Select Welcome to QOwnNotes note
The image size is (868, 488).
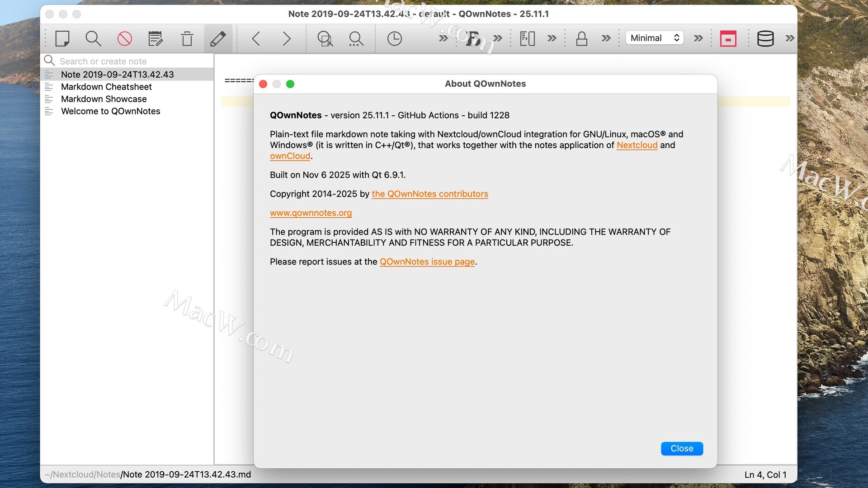(110, 111)
